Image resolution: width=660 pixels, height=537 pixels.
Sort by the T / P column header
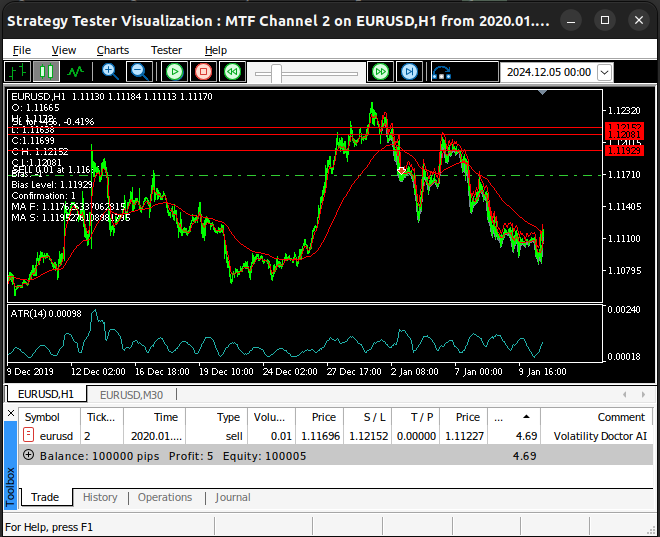[416, 417]
